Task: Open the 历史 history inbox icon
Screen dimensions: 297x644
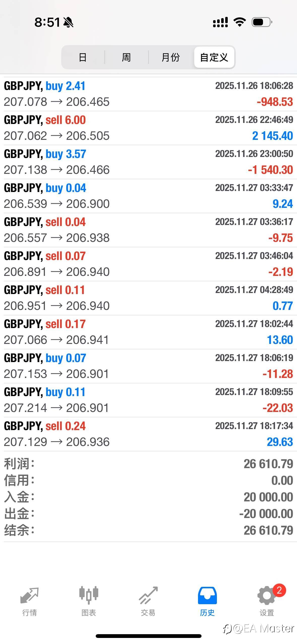Action: pos(207,596)
